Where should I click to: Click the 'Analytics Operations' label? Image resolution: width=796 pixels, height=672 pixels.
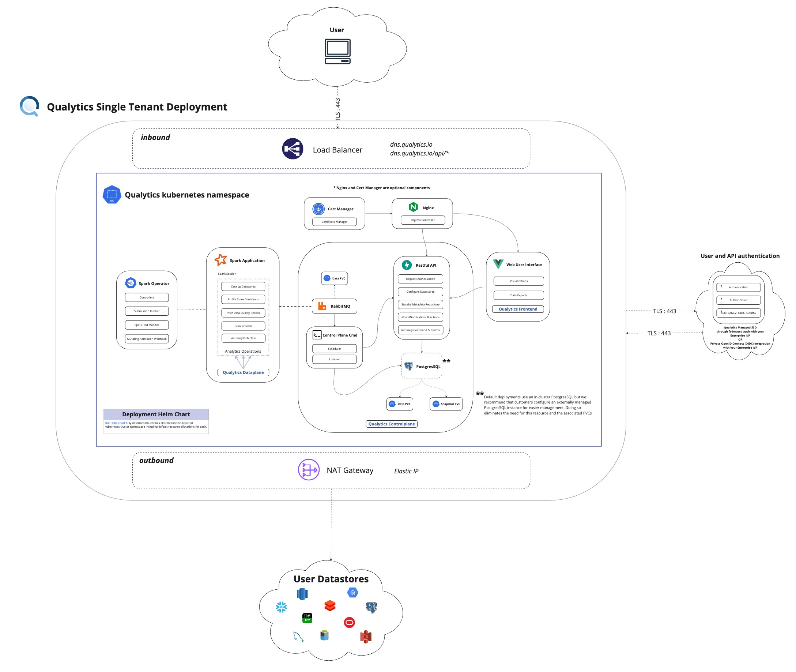(243, 351)
